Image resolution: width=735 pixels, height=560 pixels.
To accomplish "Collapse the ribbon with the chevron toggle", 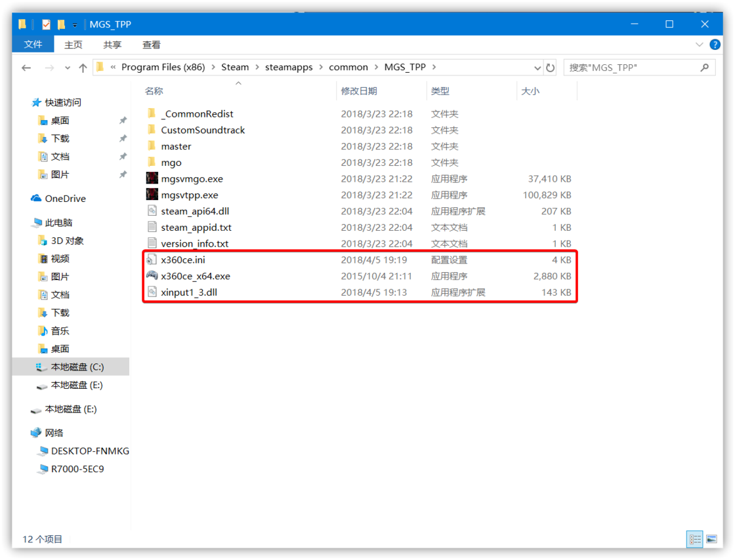I will [x=698, y=45].
